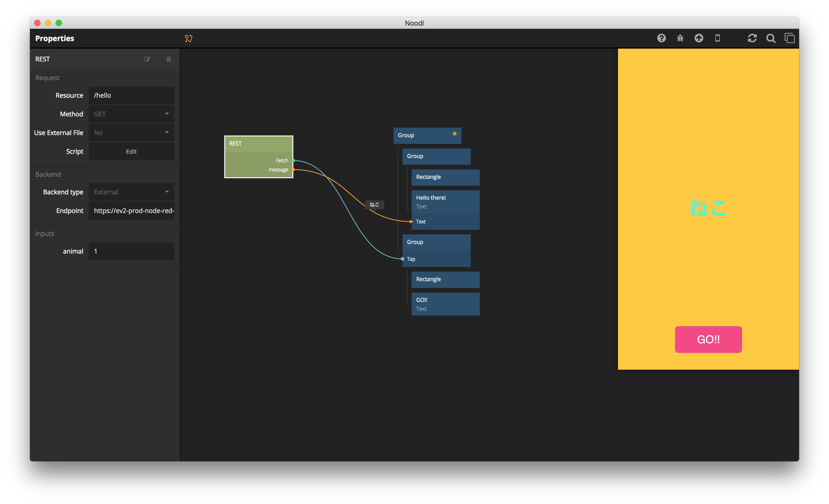Screen dimensions: 829x504
Task: Click the Endpoint label
Action: (x=70, y=211)
